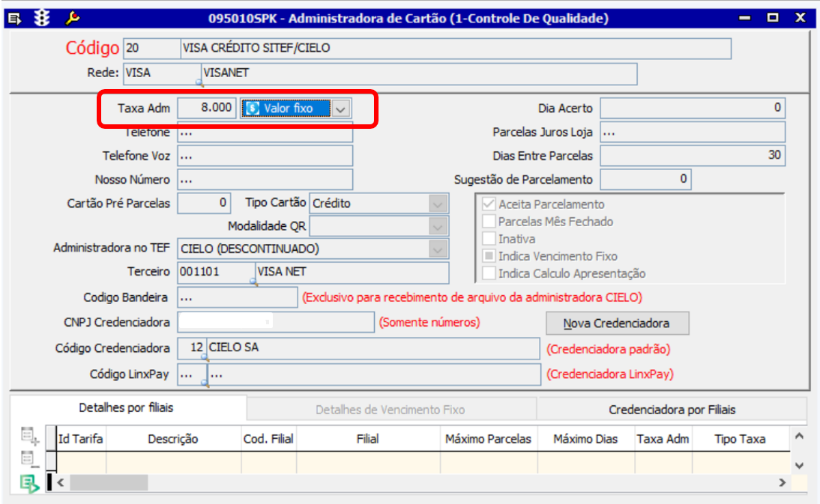Click the lookup icon on Terceiro field
This screenshot has width=820, height=504.
(253, 282)
